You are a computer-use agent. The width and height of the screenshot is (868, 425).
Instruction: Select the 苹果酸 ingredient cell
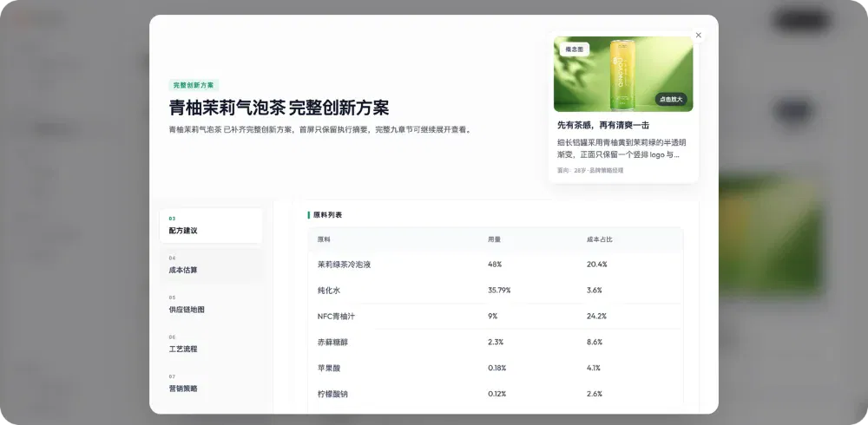pos(329,368)
